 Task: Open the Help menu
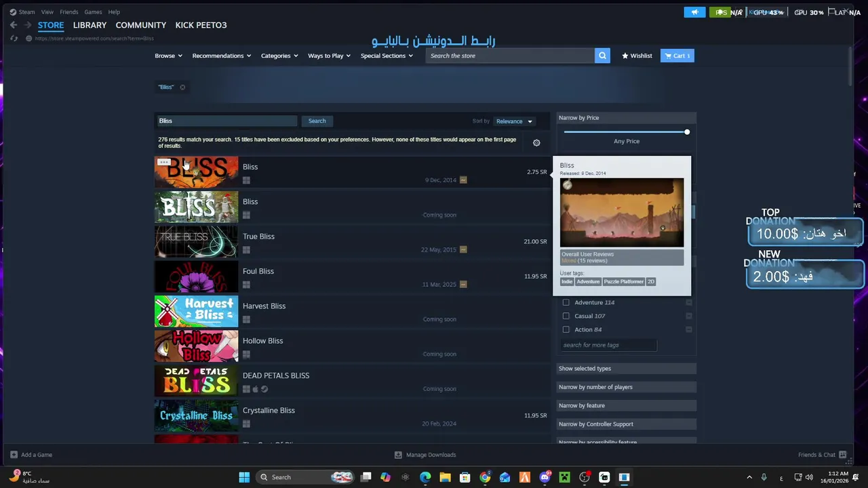point(114,12)
